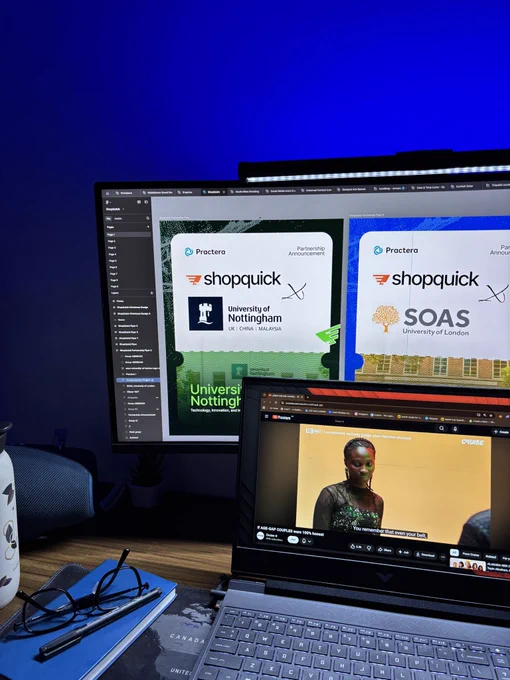The image size is (510, 680).
Task: Open the Cruise channel avatar
Action: click(x=261, y=536)
